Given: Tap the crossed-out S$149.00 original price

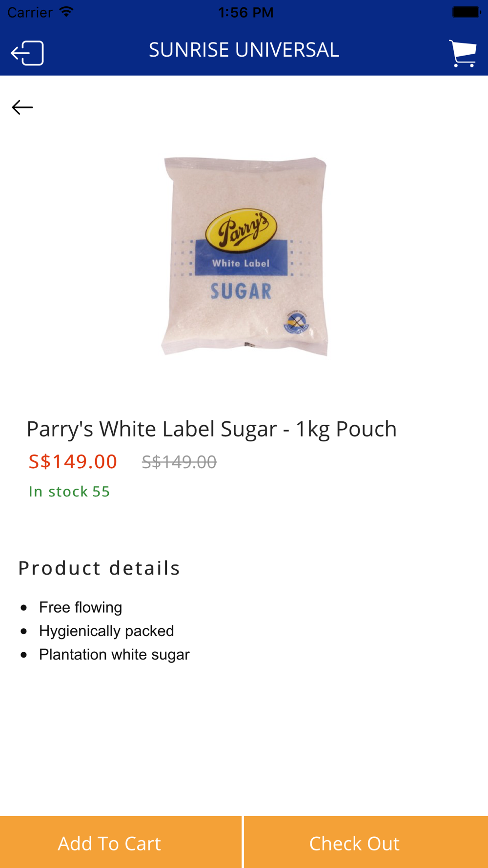Looking at the screenshot, I should 179,462.
